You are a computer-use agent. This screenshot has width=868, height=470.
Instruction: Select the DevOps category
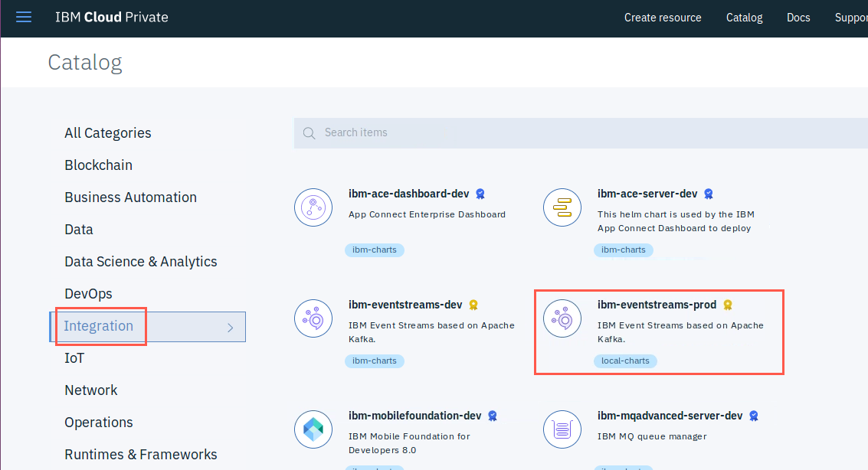coord(88,294)
